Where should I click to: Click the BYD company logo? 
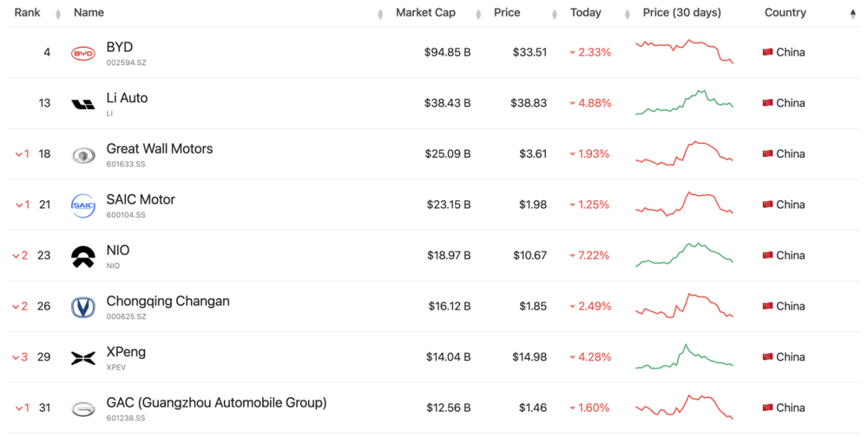coord(83,53)
